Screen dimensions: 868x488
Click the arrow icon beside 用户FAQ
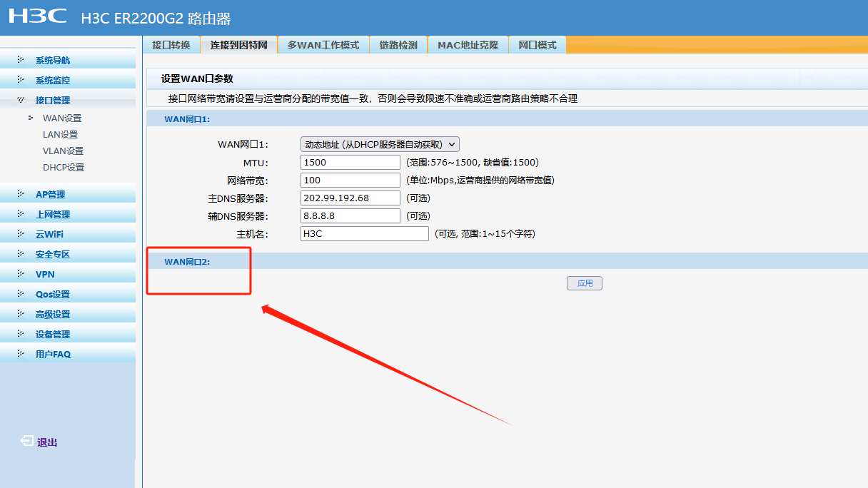coord(21,354)
